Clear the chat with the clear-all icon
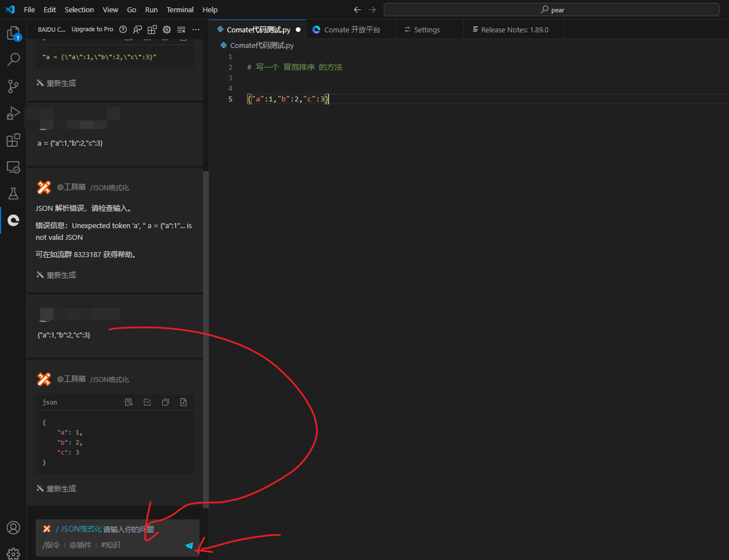Image resolution: width=729 pixels, height=560 pixels. (x=181, y=30)
